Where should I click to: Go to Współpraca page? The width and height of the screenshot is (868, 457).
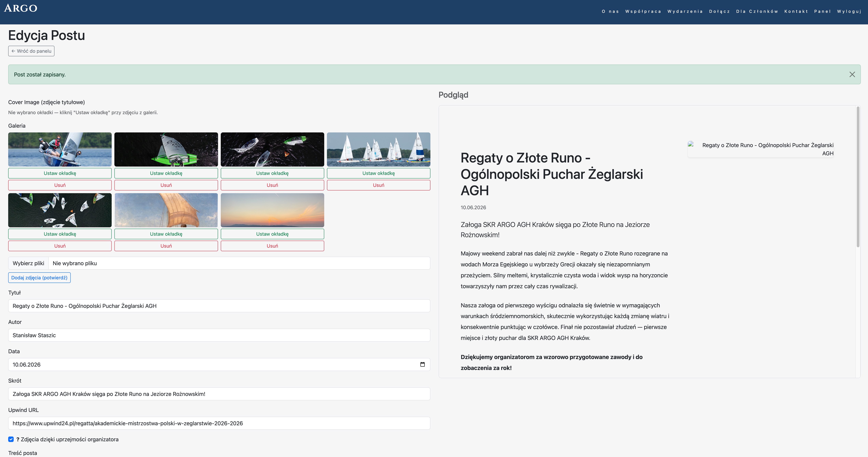tap(643, 11)
